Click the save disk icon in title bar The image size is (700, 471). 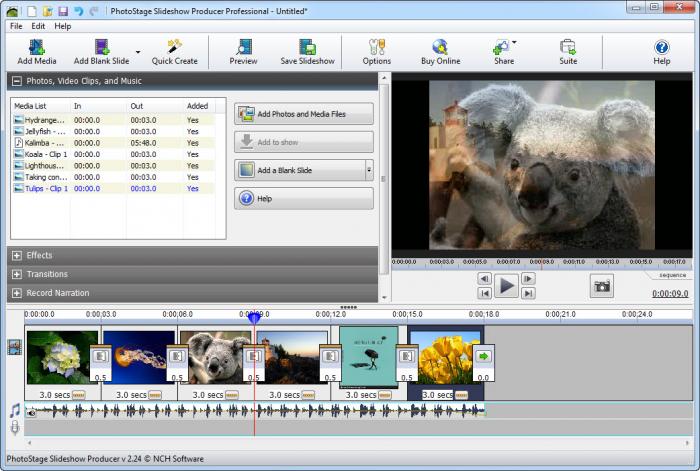click(x=63, y=11)
